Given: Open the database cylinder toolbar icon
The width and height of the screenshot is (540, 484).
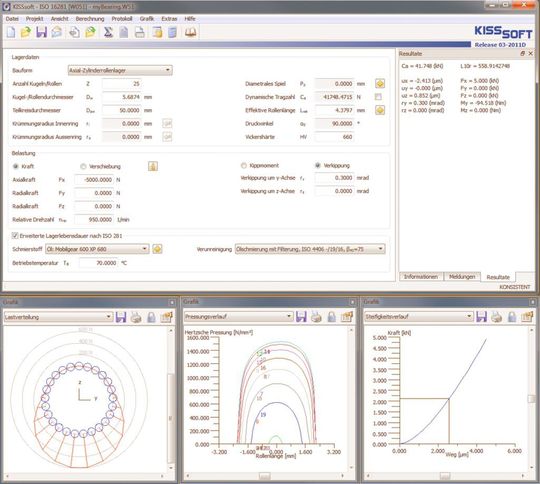Looking at the screenshot, I should 172,32.
